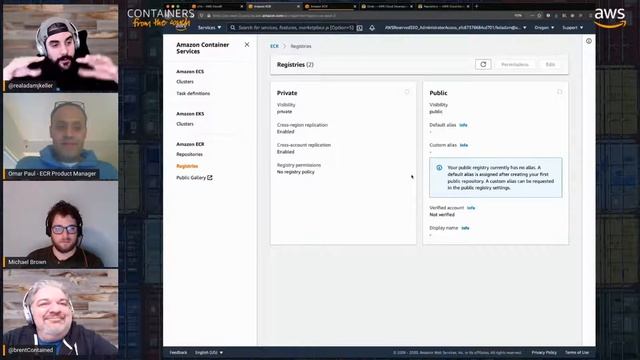Click the Permissions button

pyautogui.click(x=515, y=64)
